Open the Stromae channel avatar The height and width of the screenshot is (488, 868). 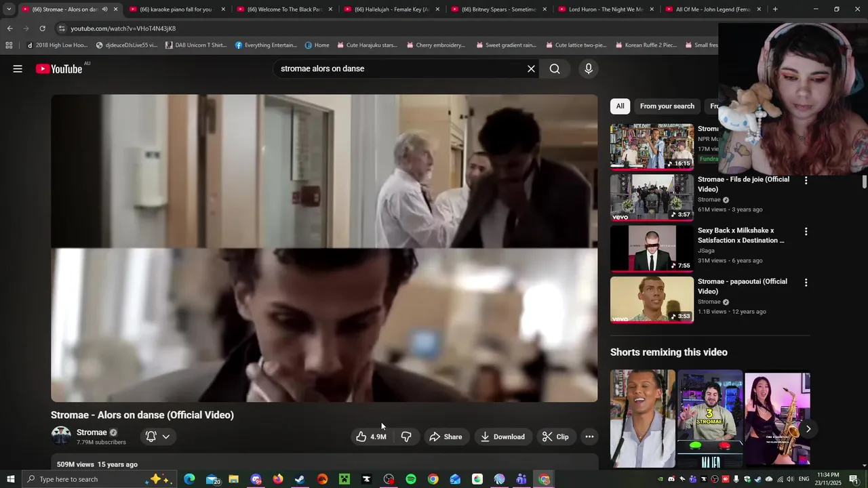61,436
